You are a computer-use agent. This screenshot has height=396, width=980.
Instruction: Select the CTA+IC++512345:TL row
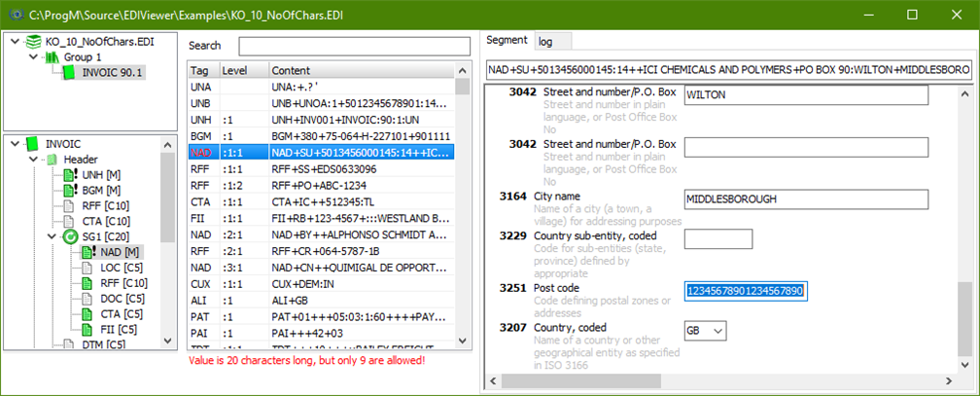(322, 202)
